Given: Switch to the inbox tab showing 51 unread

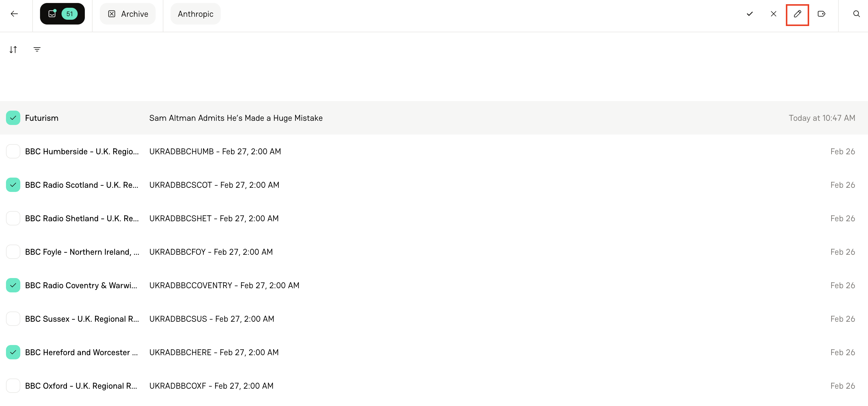Looking at the screenshot, I should (62, 13).
